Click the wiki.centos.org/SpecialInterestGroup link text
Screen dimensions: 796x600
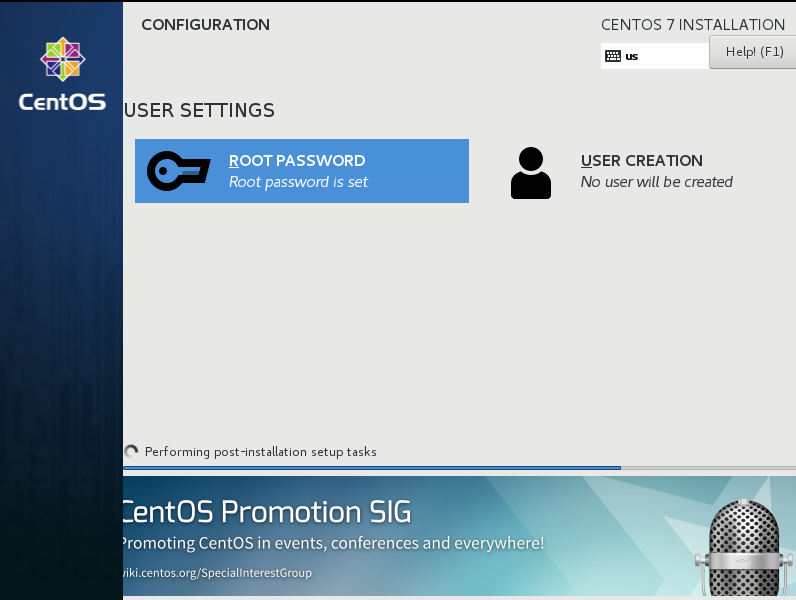pos(217,573)
